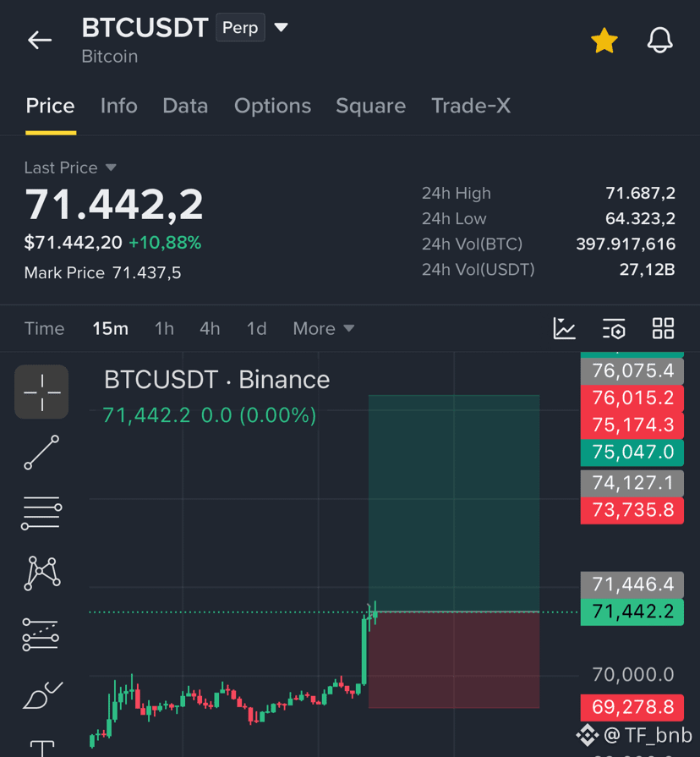This screenshot has height=757, width=700.
Task: Select the horizontal lines Fibonacci tool
Action: (41, 513)
